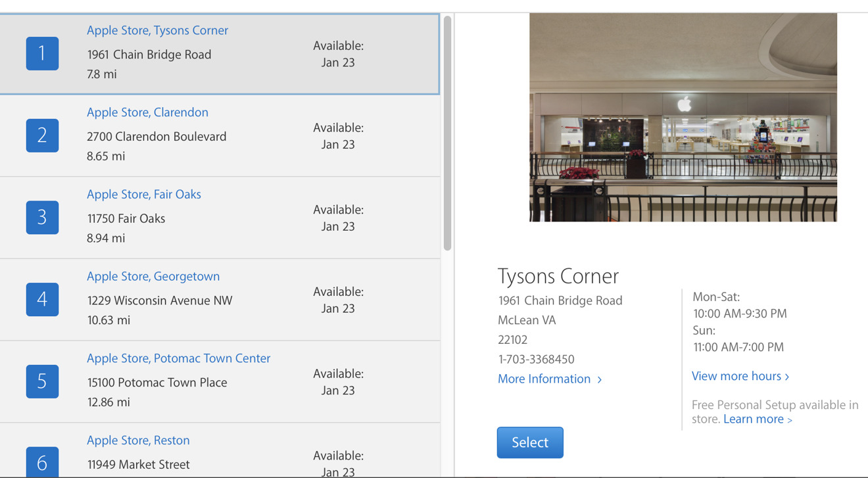Open the Apple Store, Tysons Corner link

(x=158, y=30)
